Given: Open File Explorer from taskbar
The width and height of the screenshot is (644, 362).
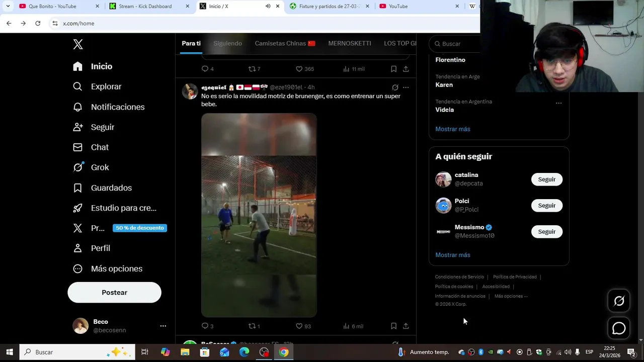Looking at the screenshot, I should click(x=185, y=352).
